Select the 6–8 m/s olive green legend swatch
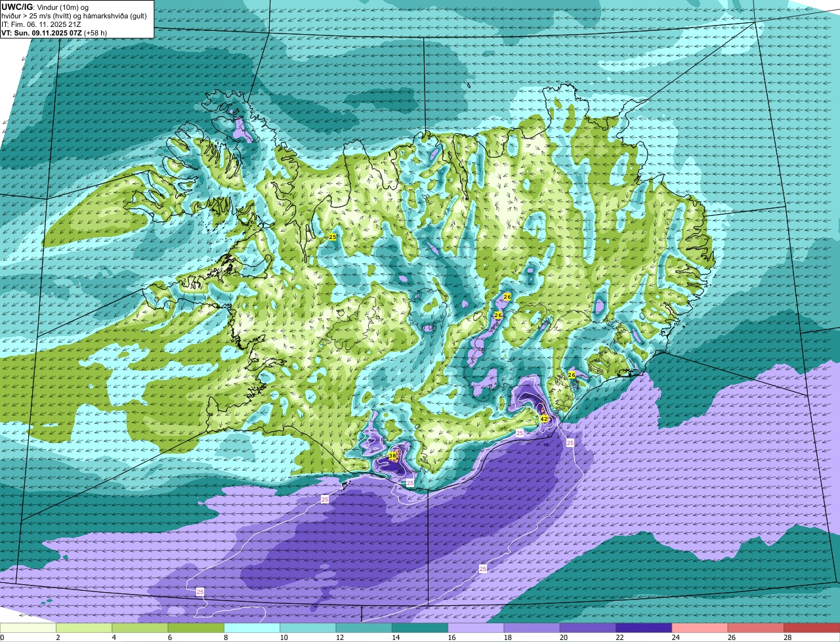This screenshot has height=642, width=840. point(196,628)
